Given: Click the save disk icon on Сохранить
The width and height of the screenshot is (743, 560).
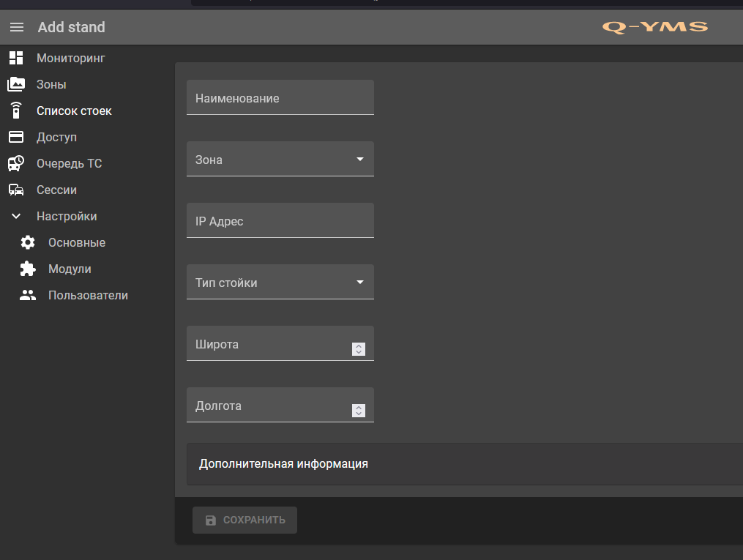Looking at the screenshot, I should (x=211, y=520).
